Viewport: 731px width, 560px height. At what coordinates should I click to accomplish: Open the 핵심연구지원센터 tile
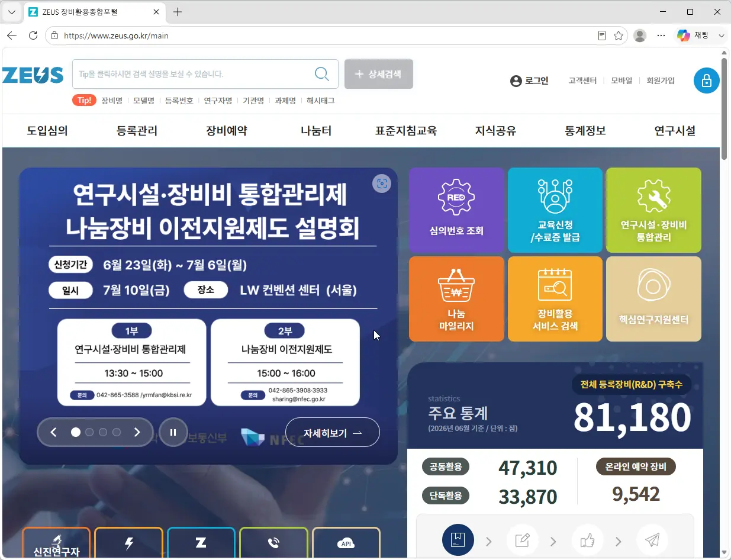[653, 299]
